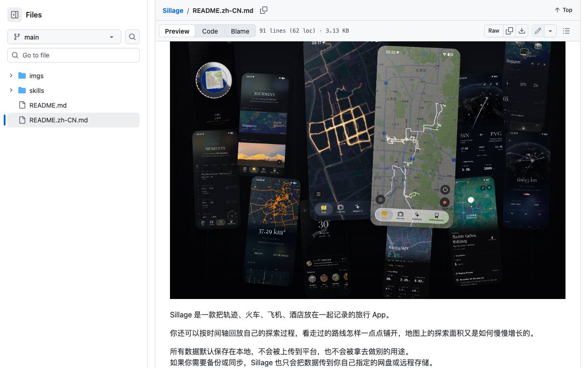Image resolution: width=588 pixels, height=368 pixels.
Task: Open the main branch dropdown
Action: click(64, 37)
